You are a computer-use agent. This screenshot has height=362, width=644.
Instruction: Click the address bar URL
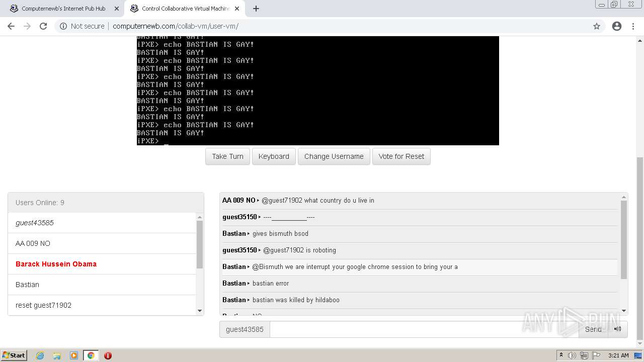point(176,26)
